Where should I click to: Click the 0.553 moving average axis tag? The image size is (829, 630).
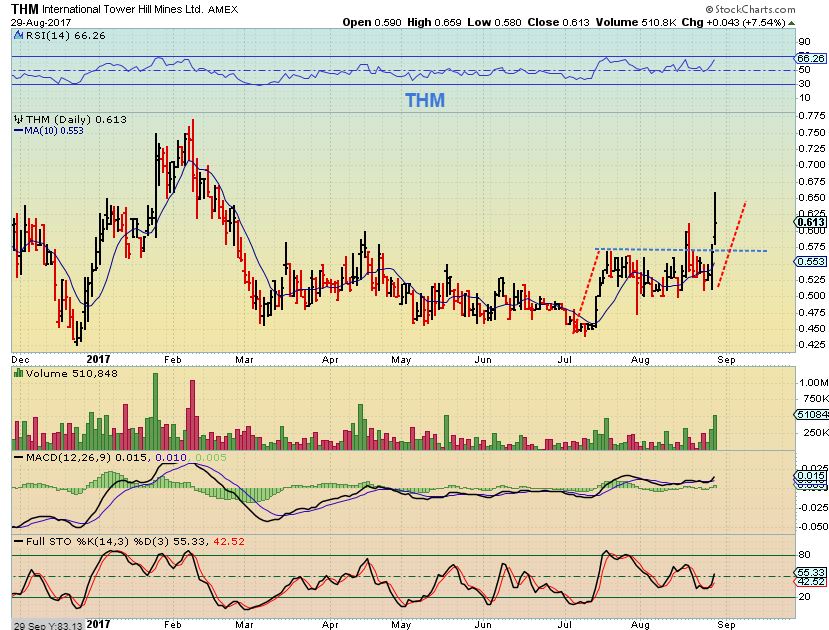(810, 262)
